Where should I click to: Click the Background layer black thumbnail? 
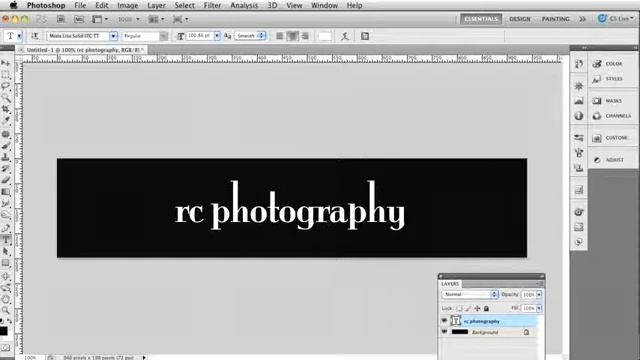(x=460, y=332)
